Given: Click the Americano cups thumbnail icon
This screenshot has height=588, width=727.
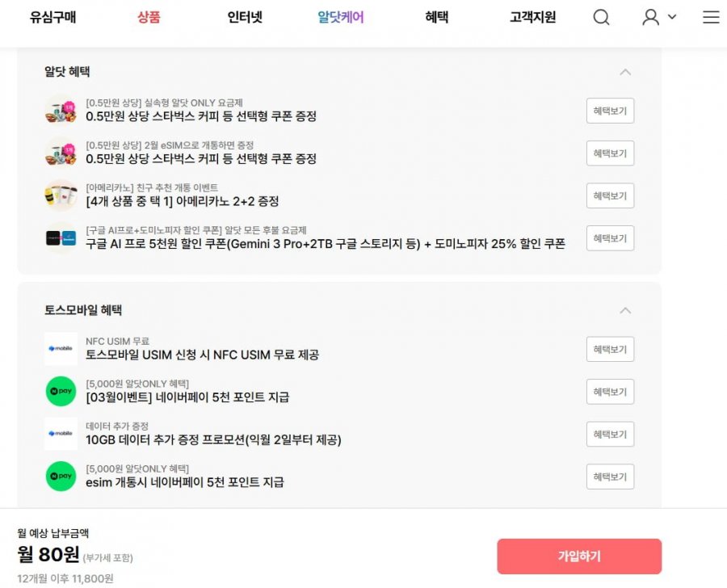Looking at the screenshot, I should coord(61,195).
